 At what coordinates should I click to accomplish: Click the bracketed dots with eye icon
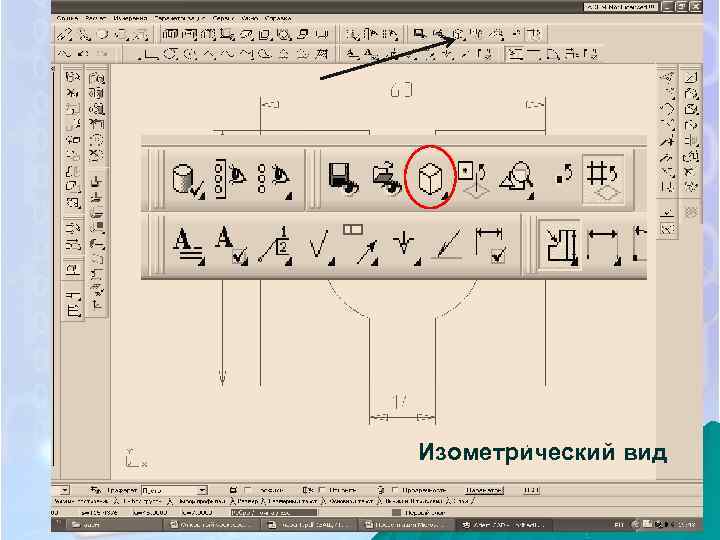click(230, 177)
